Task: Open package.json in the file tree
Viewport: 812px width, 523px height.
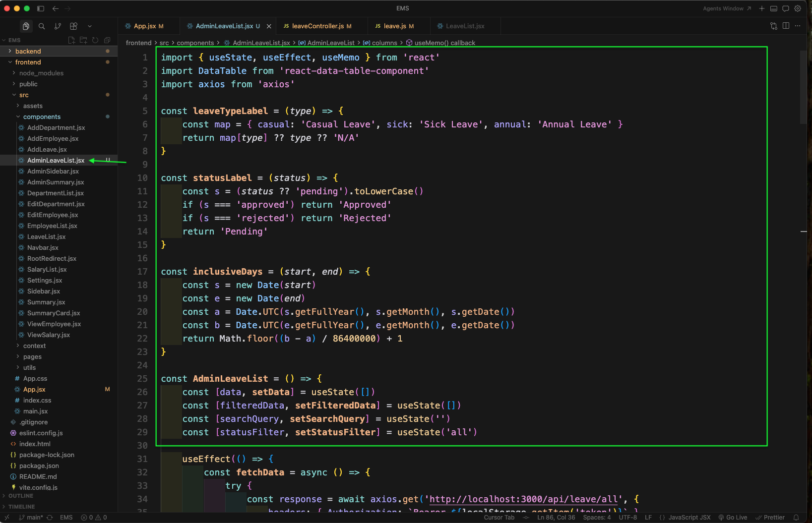Action: click(59, 465)
